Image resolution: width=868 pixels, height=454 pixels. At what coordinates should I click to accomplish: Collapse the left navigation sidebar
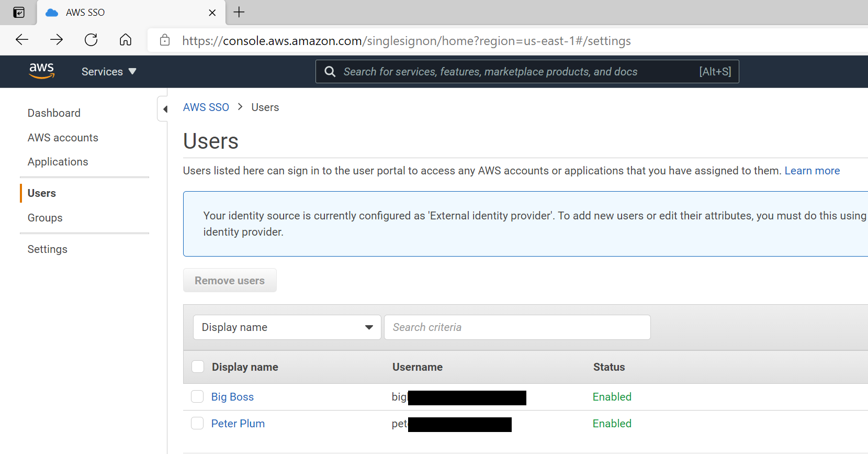click(164, 109)
